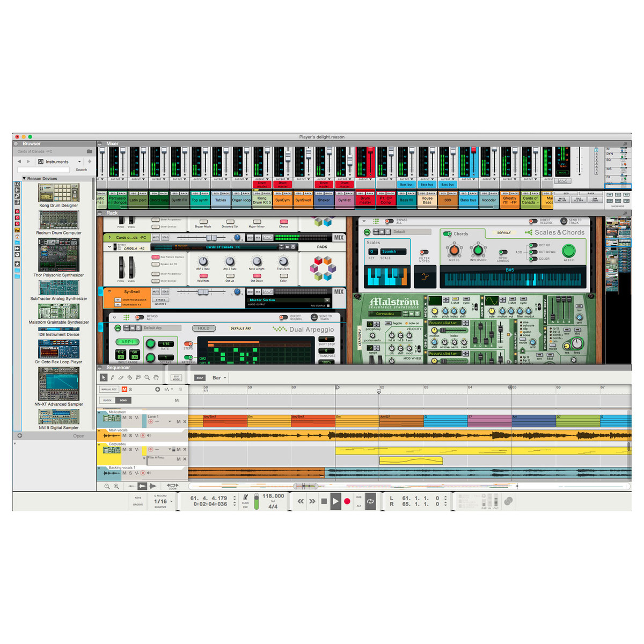Toggle the Open Chords switch
This screenshot has width=644, height=644.
pos(503,252)
